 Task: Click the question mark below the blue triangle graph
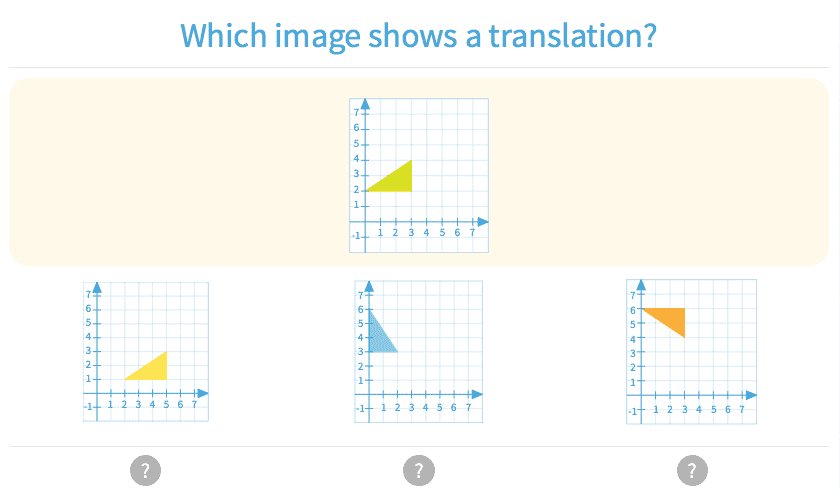pos(418,470)
